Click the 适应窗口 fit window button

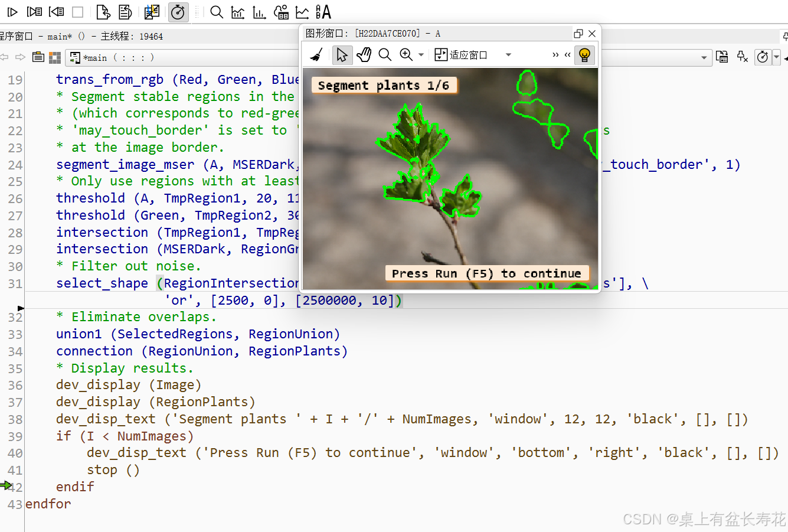(461, 55)
